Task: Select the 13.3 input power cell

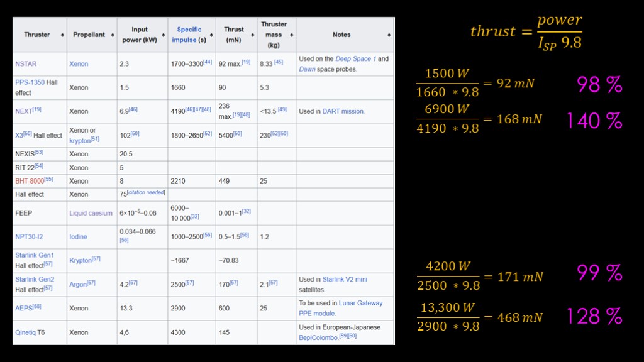Action: [x=142, y=308]
